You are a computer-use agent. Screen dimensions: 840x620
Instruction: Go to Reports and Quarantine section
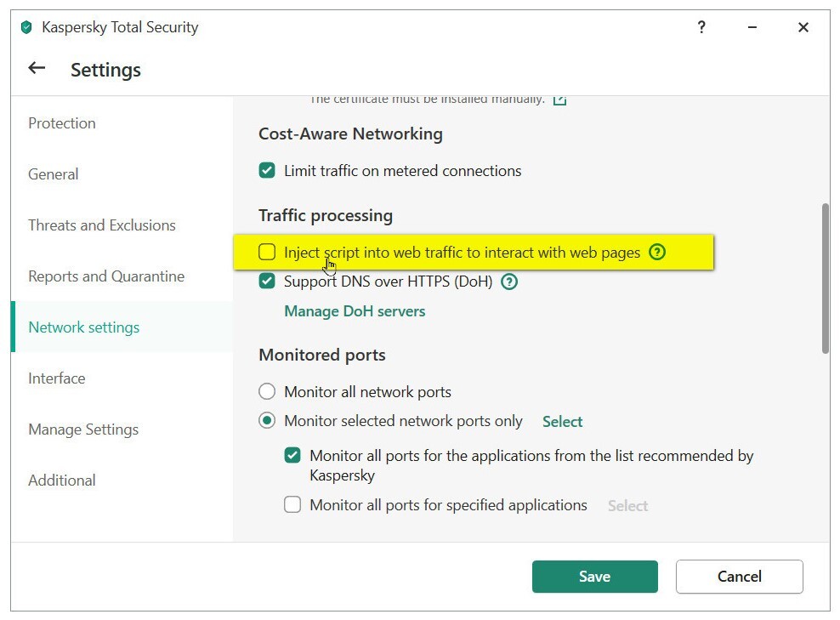[106, 276]
